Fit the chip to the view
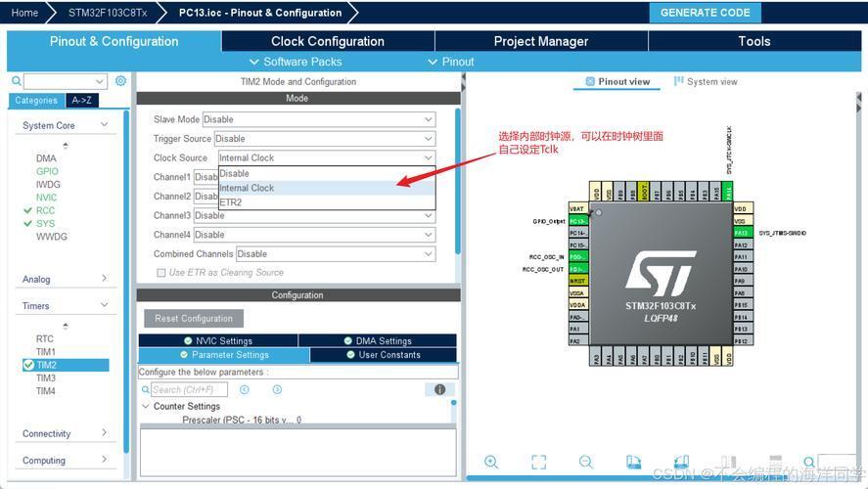Viewport: 868px width, 489px height. pyautogui.click(x=538, y=462)
